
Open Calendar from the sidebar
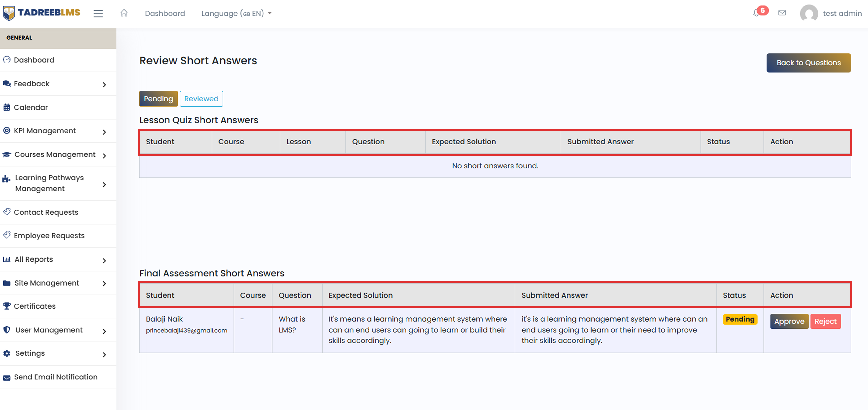pos(58,107)
